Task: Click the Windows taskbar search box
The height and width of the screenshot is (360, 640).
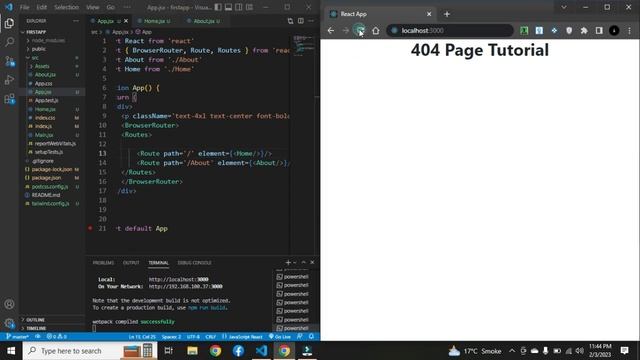Action: (90, 351)
